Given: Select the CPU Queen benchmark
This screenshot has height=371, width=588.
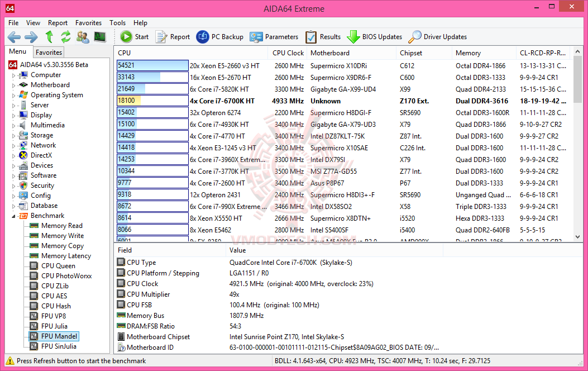Looking at the screenshot, I should (58, 266).
